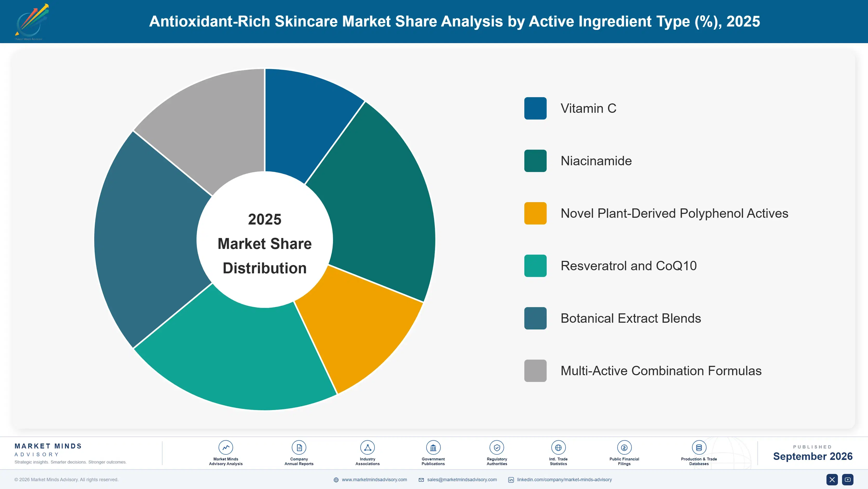
Task: Click the Market Minds Advisory Analysis icon
Action: [x=225, y=447]
